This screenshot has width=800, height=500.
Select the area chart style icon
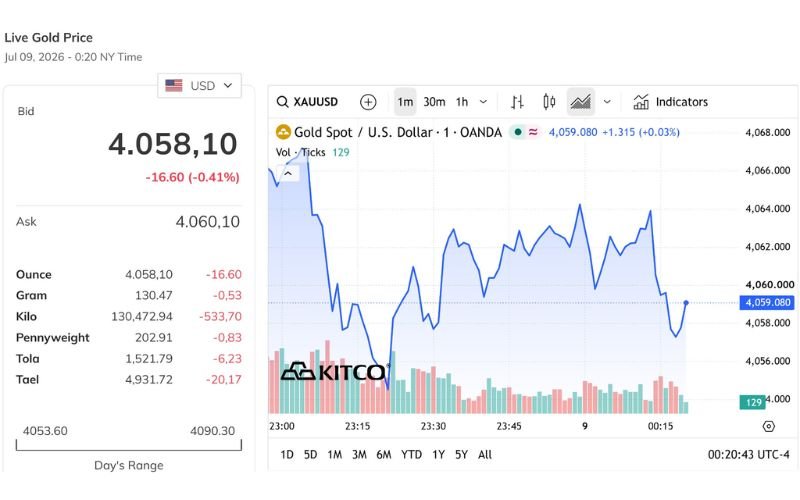[581, 102]
